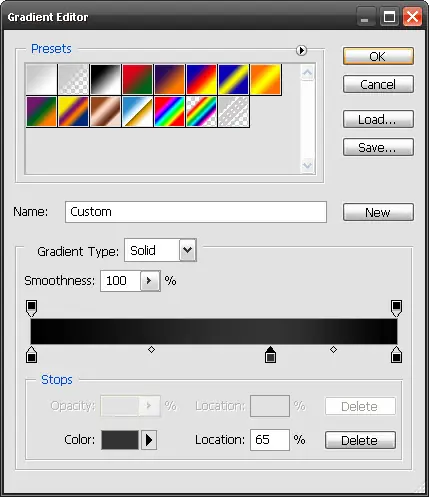Expand the Gradient Type dropdown
This screenshot has height=497, width=429.
pyautogui.click(x=188, y=250)
